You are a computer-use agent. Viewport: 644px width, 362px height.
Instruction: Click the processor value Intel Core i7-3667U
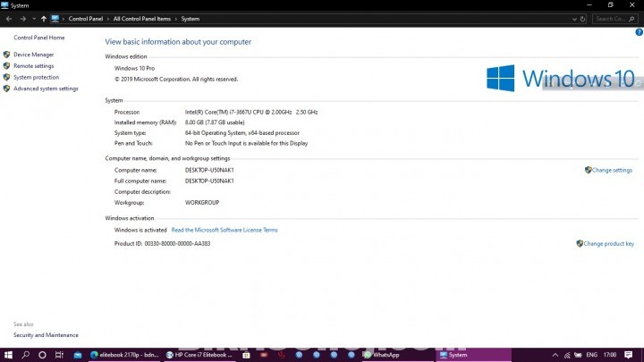coord(251,112)
